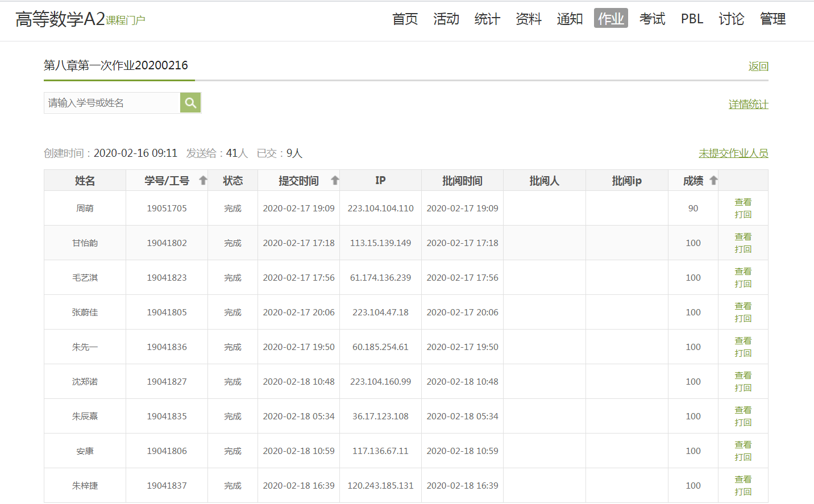The image size is (814, 504).
Task: Click 查看 for 甘怡韵's submission
Action: pos(743,237)
